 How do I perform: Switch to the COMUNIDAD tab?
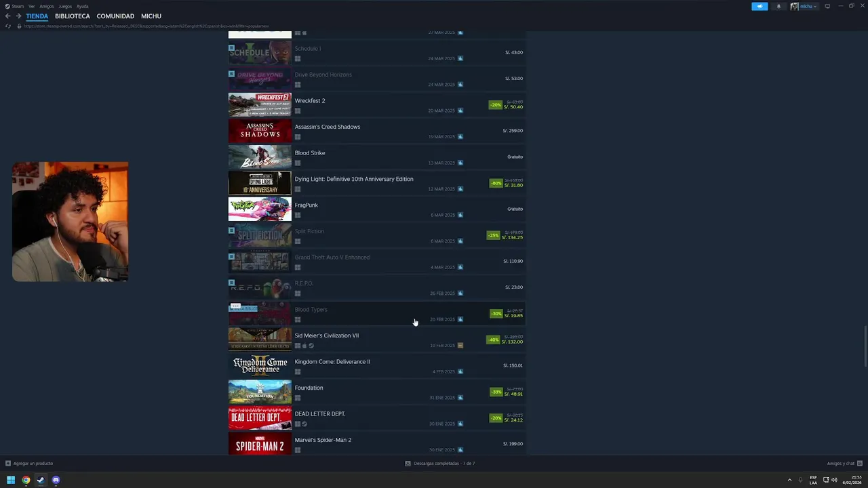[x=115, y=16]
